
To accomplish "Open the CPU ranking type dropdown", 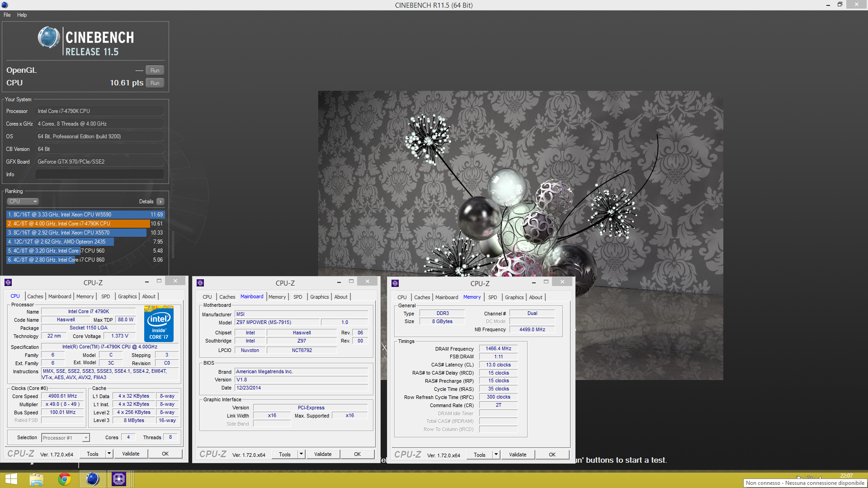I will tap(23, 202).
